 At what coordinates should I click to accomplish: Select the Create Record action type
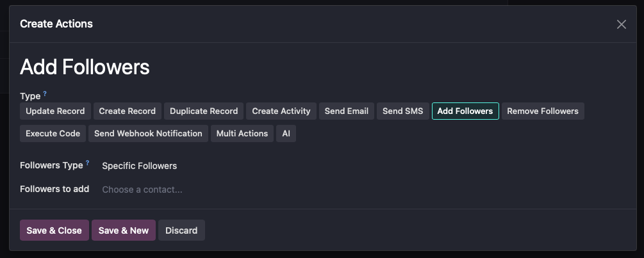point(127,111)
